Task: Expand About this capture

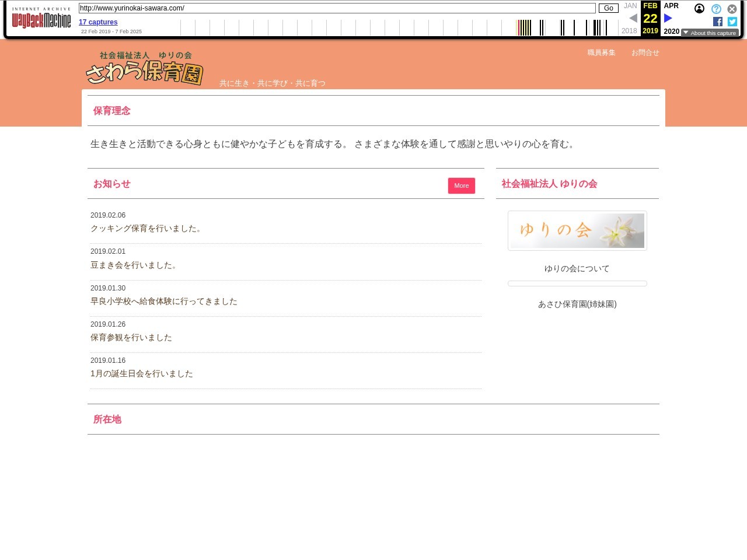Action: pyautogui.click(x=710, y=33)
